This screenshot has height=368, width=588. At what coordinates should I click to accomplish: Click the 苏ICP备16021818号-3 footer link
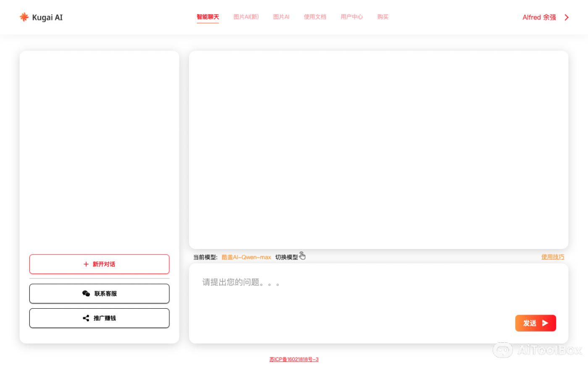294,359
